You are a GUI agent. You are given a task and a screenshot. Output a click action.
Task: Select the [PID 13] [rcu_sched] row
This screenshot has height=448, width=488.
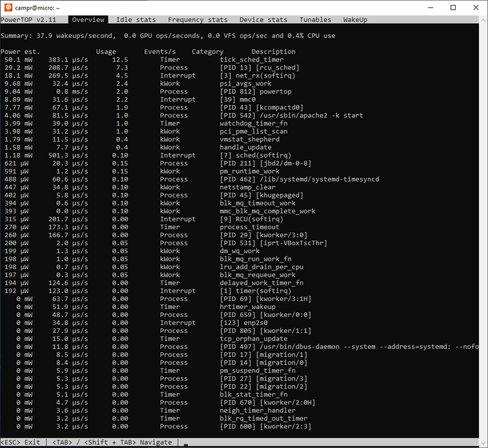point(151,68)
